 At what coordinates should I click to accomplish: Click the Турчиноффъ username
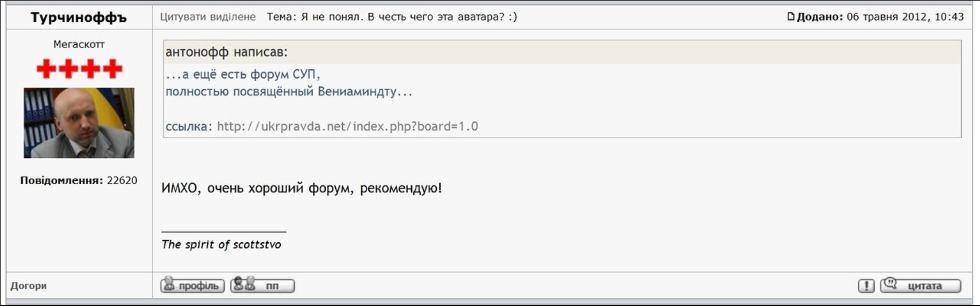[x=79, y=17]
